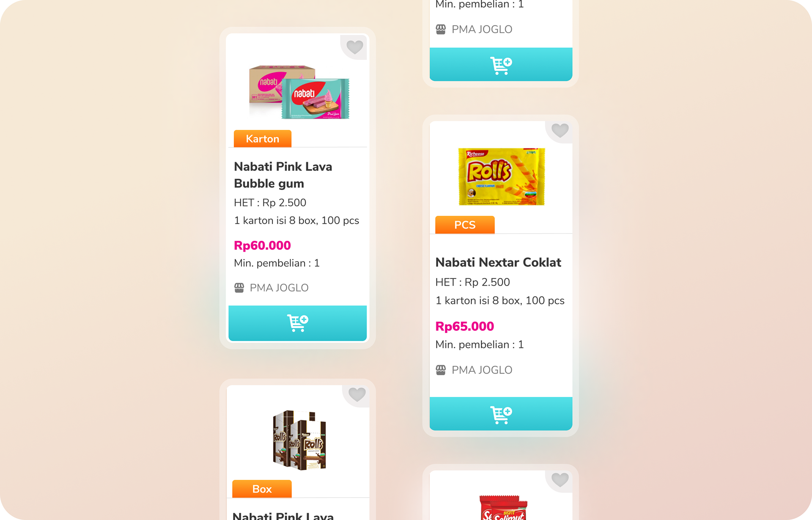Click the Rp60.000 price text
The image size is (812, 520).
click(x=262, y=245)
